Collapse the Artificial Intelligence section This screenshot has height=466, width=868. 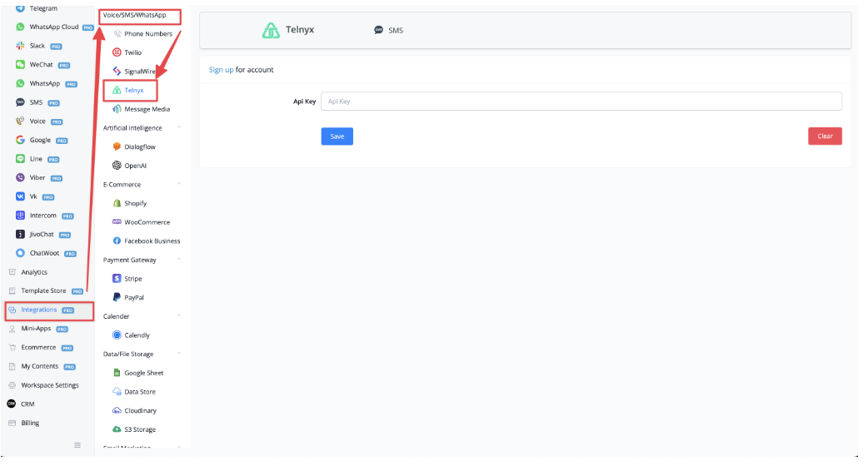click(179, 127)
